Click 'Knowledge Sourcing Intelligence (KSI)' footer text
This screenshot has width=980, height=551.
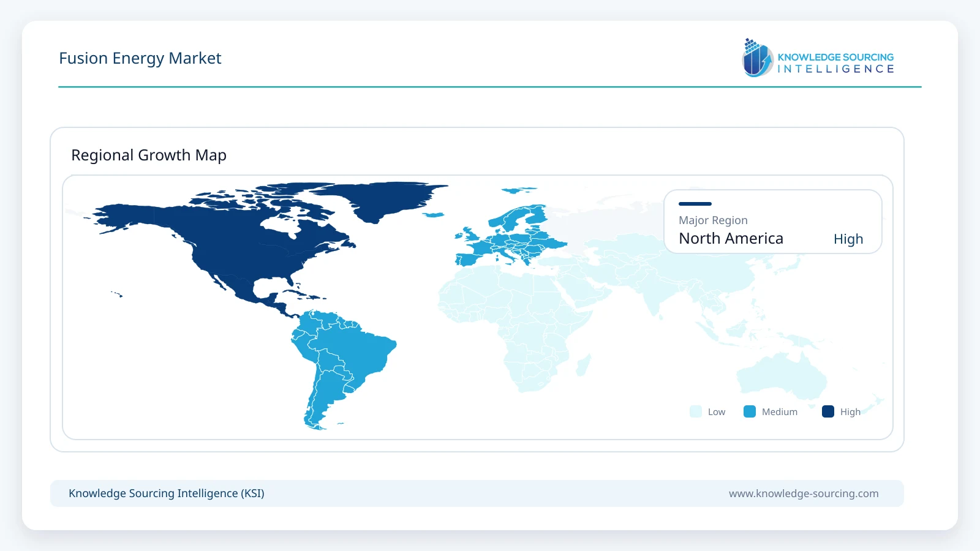[x=167, y=493]
